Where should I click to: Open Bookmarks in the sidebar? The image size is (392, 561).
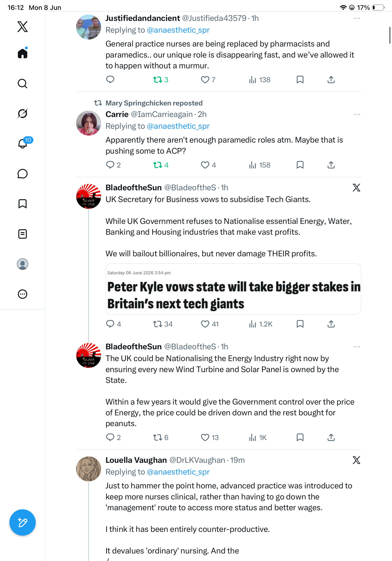pos(23,204)
